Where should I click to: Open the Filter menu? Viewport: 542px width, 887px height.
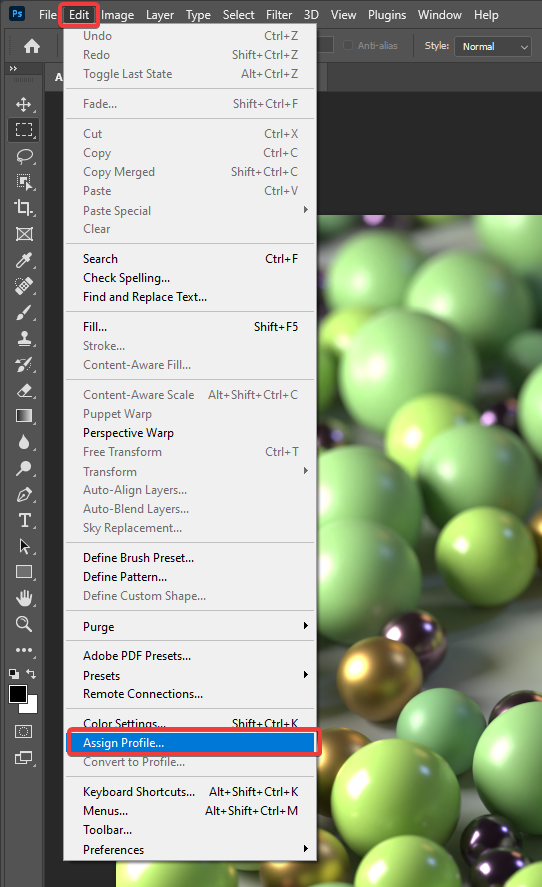click(x=279, y=15)
